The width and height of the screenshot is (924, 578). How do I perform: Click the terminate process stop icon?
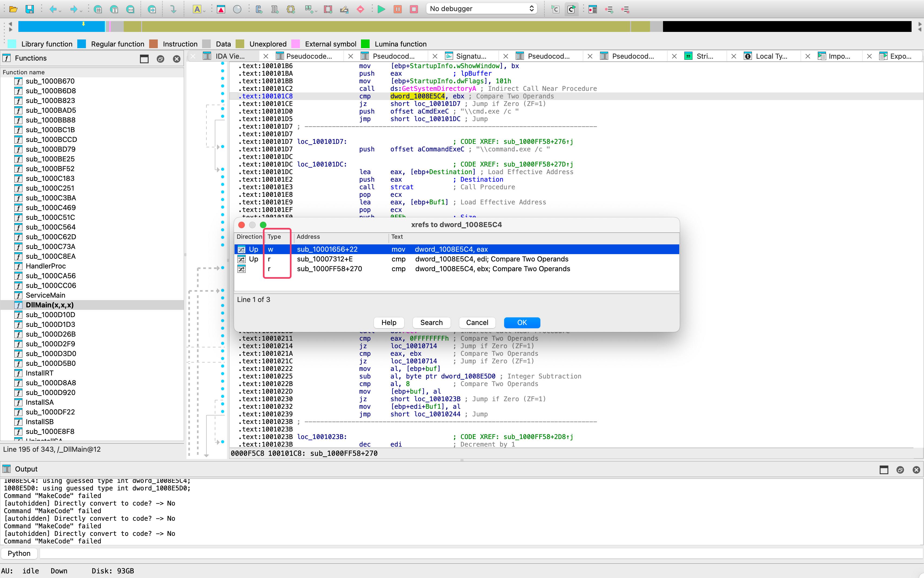[414, 9]
